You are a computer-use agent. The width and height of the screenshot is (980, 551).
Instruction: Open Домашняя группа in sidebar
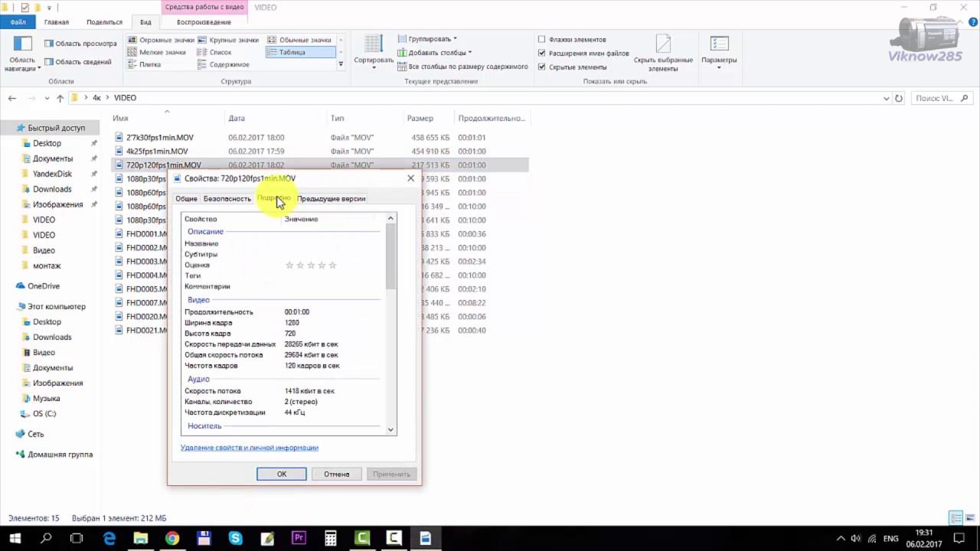click(x=60, y=455)
